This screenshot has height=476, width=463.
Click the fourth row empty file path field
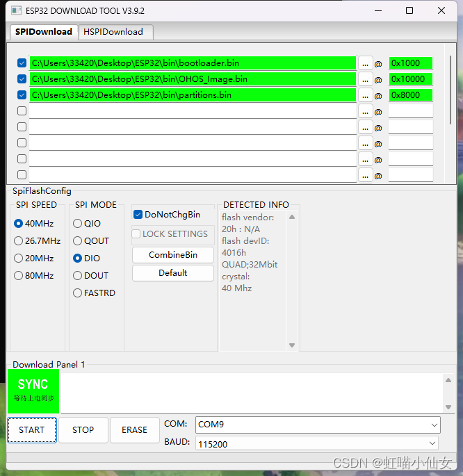tap(193, 111)
